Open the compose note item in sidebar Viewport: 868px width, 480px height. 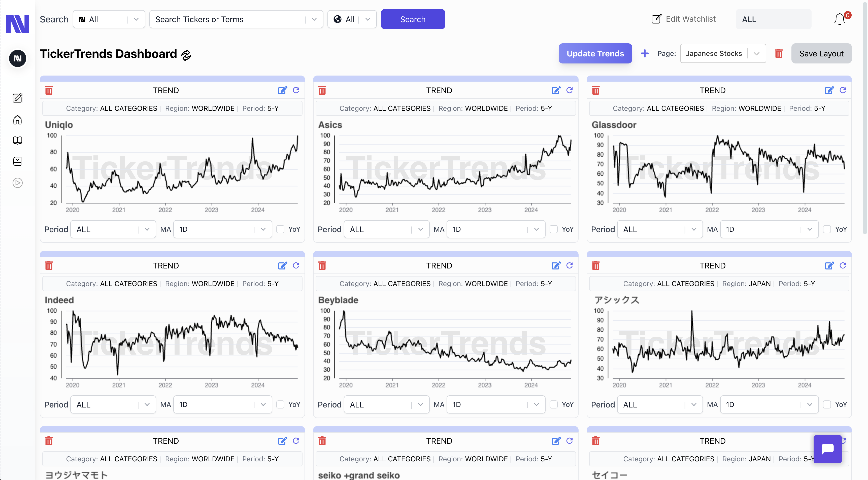click(x=18, y=98)
